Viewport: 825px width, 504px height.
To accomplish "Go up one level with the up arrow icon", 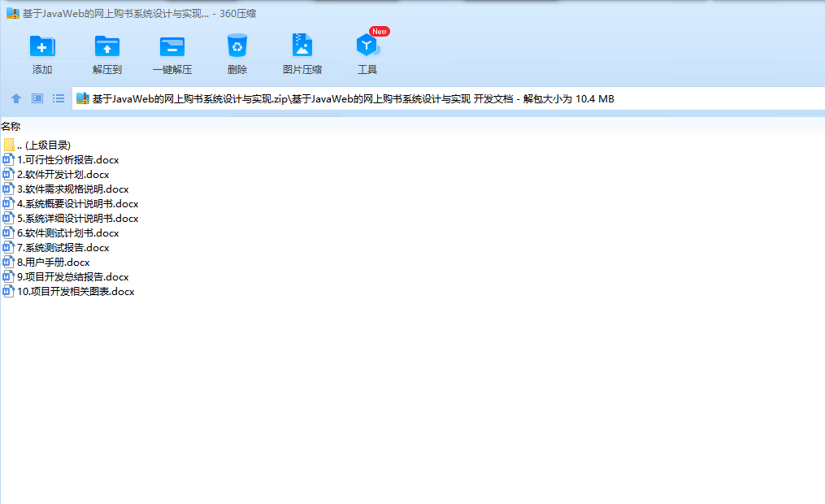I will pyautogui.click(x=16, y=98).
